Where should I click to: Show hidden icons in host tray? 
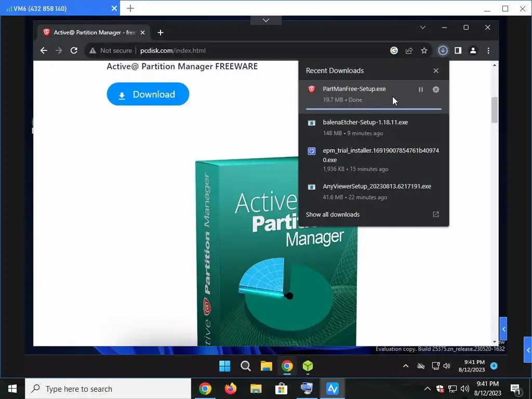(428, 389)
